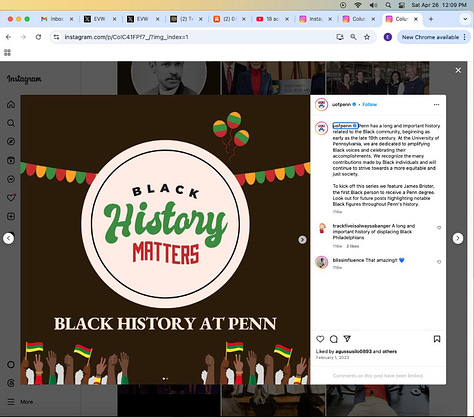Click install app icon in address bar
The width and height of the screenshot is (474, 417).
pyautogui.click(x=340, y=37)
